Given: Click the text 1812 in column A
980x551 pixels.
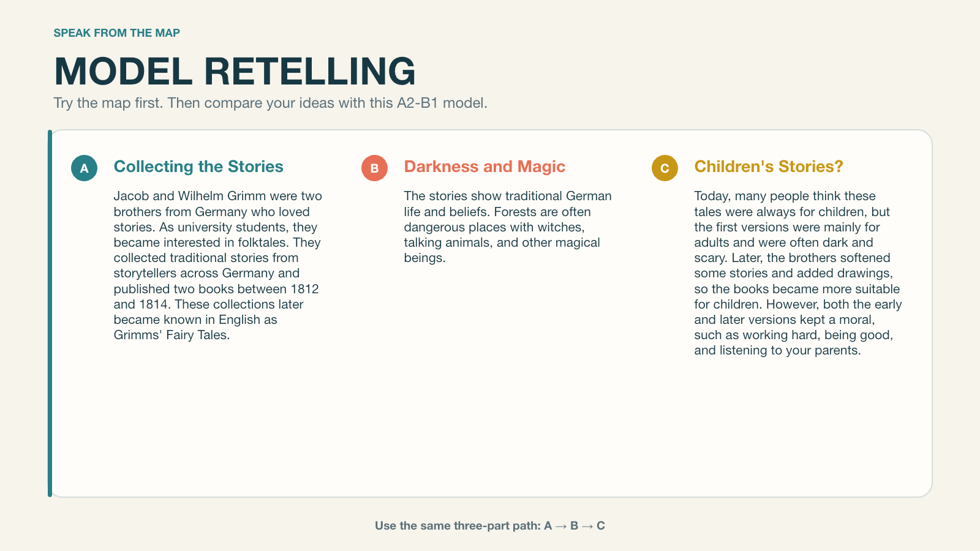Looking at the screenshot, I should coord(304,289).
